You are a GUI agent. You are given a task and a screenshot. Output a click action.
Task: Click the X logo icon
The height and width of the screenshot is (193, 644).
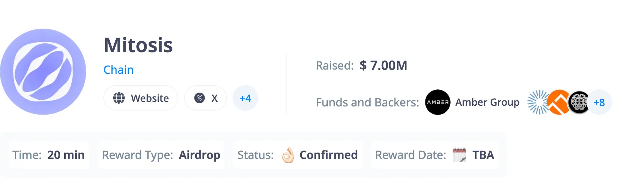click(200, 98)
